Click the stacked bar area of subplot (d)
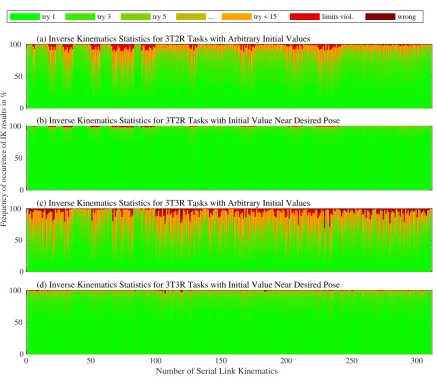The width and height of the screenshot is (437, 380). (229, 322)
